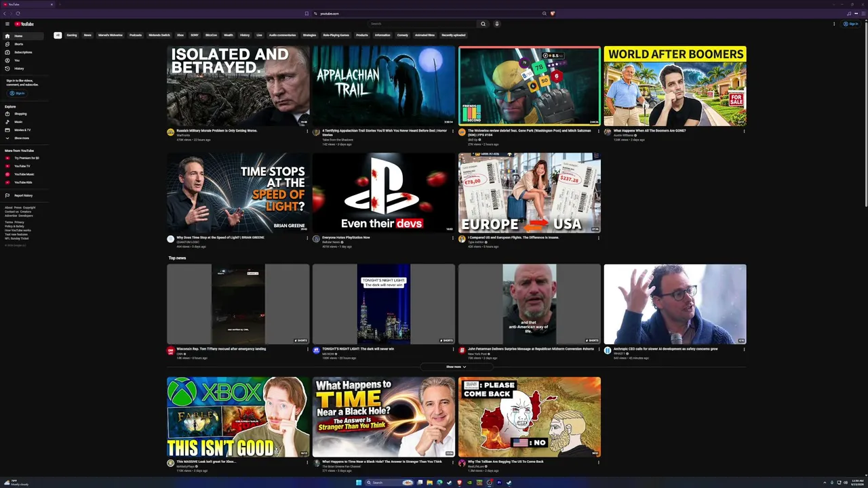Click the browser address bar URL
The width and height of the screenshot is (868, 488).
330,14
